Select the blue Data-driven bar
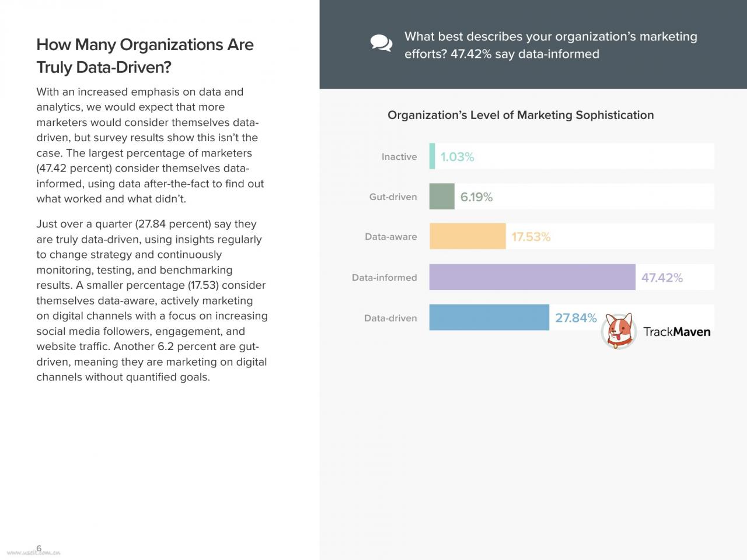747x560 pixels. point(489,317)
